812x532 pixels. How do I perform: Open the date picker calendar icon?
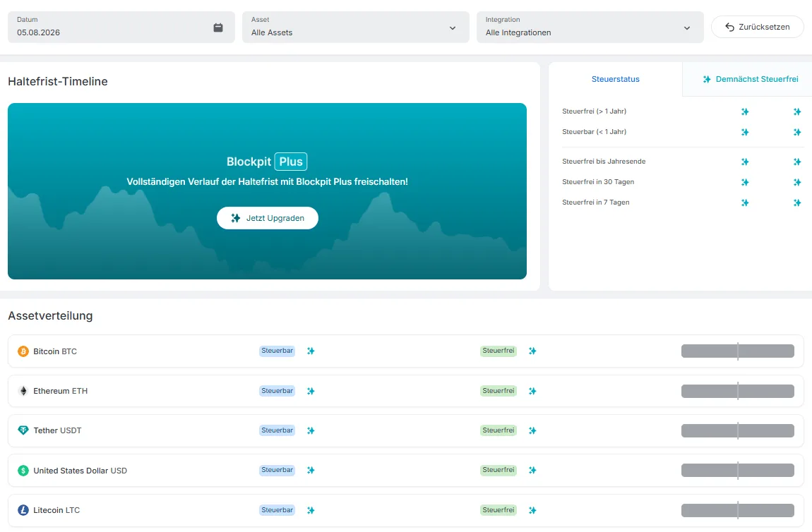point(218,28)
